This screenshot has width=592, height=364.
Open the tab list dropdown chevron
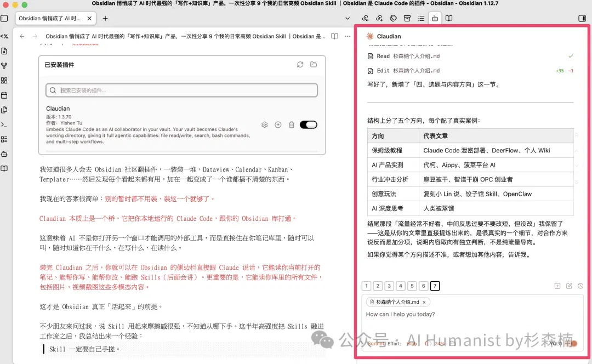348,18
